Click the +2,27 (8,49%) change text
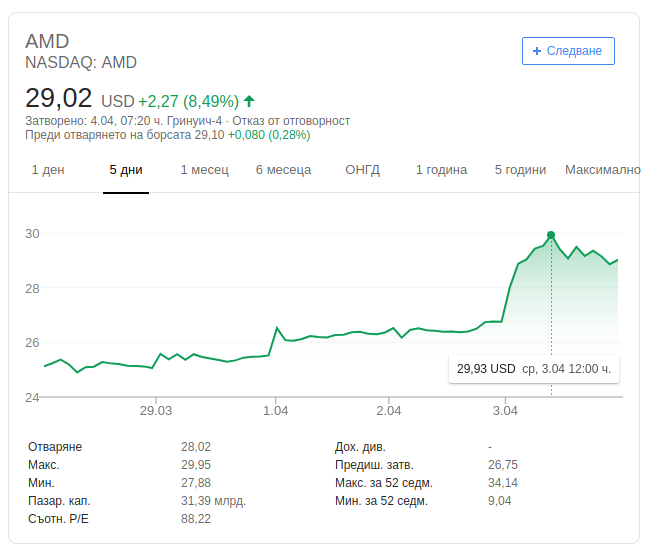650x555 pixels. pyautogui.click(x=189, y=101)
